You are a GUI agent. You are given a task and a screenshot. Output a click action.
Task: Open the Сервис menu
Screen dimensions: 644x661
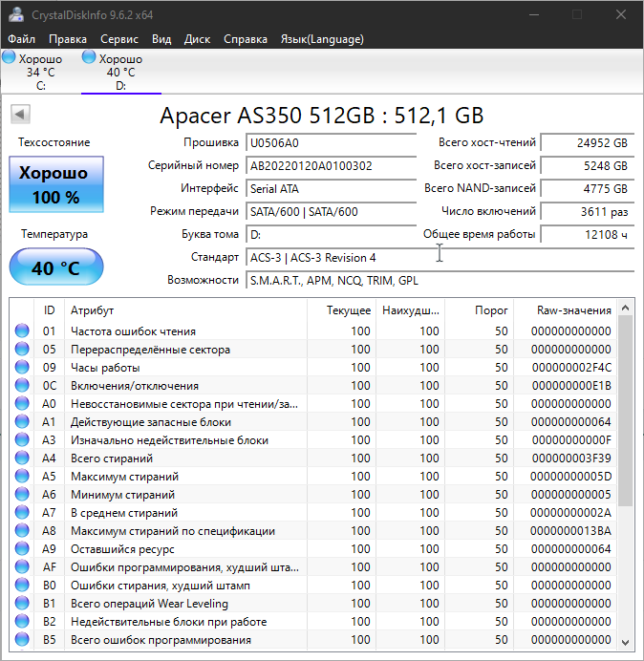119,39
